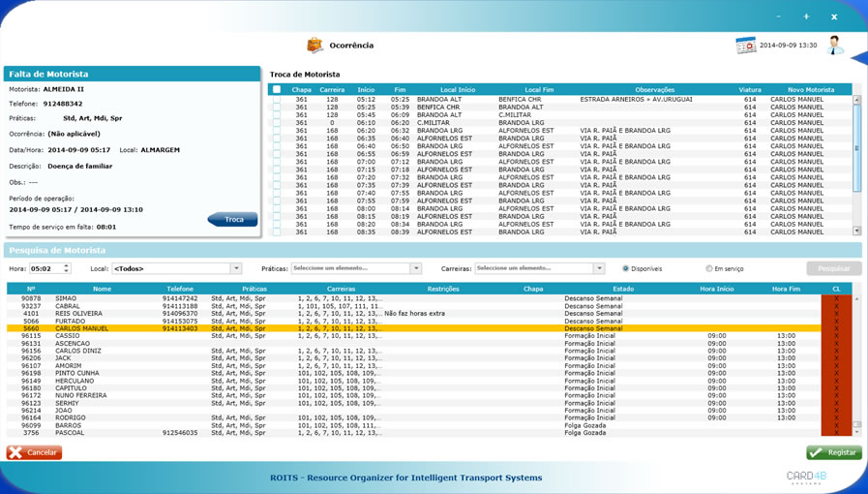The image size is (868, 494).
Task: Expand the Carreiras dropdown
Action: 599,268
